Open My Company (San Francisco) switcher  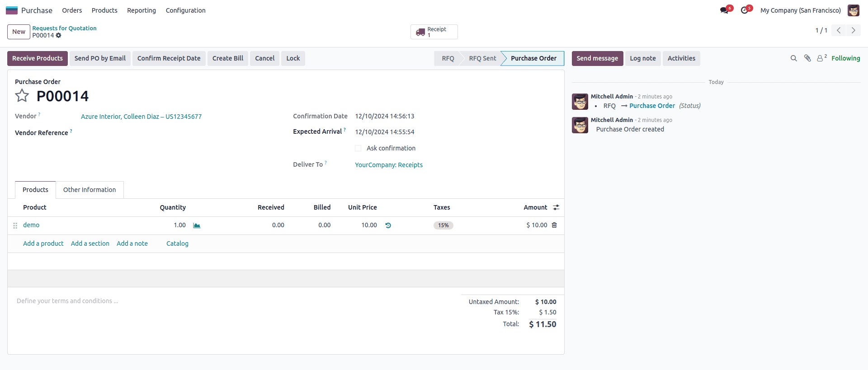click(801, 10)
